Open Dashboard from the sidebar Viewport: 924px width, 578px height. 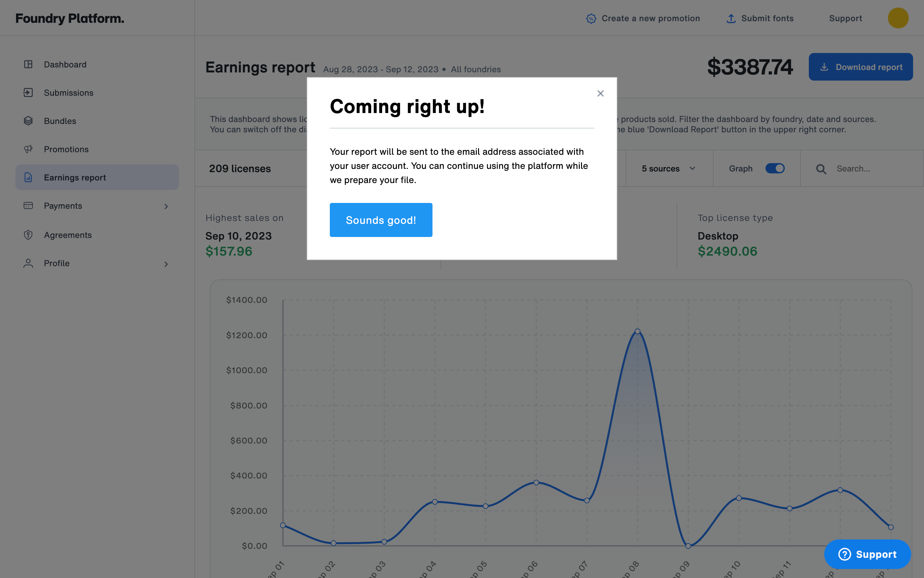tap(97, 64)
